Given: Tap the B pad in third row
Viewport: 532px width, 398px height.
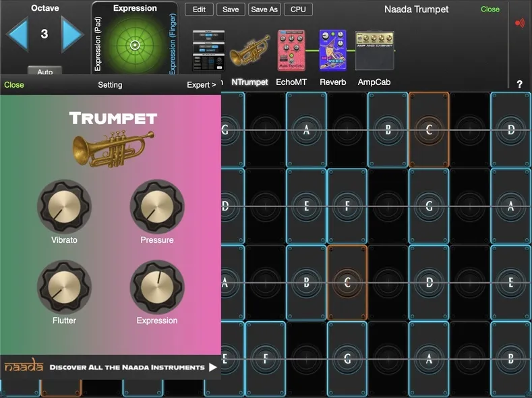Looking at the screenshot, I should [306, 282].
